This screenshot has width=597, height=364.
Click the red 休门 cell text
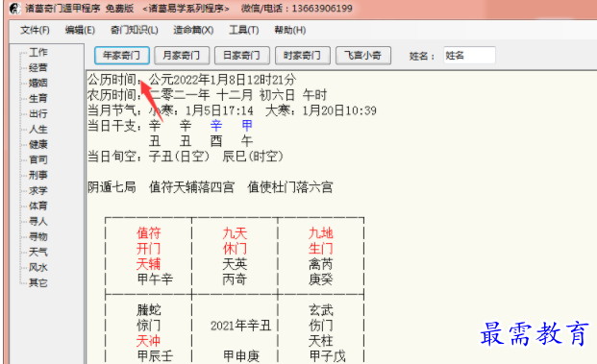(x=235, y=249)
